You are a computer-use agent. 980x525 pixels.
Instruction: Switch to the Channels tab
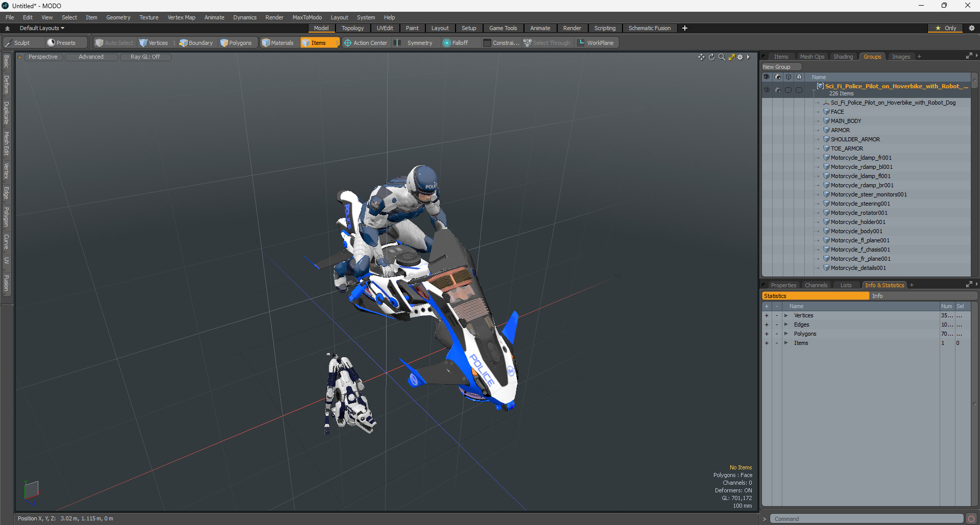click(816, 285)
